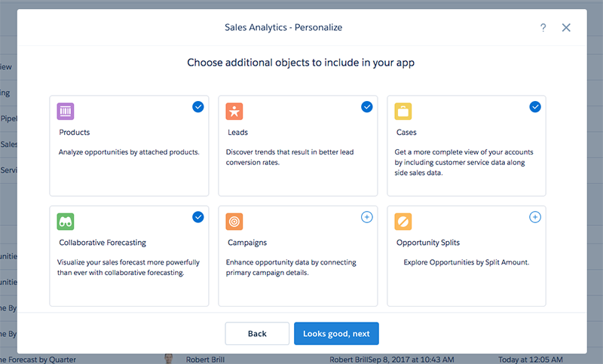Click Robert Brill name in background list

tap(205, 359)
